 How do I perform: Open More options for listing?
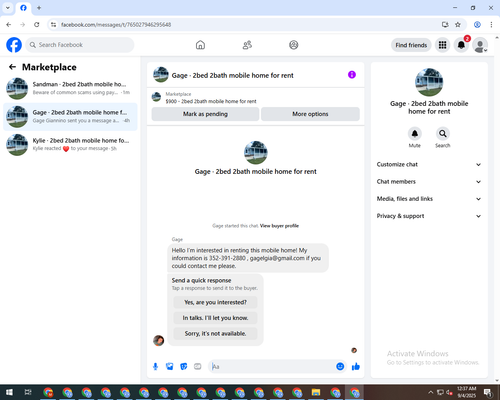310,114
